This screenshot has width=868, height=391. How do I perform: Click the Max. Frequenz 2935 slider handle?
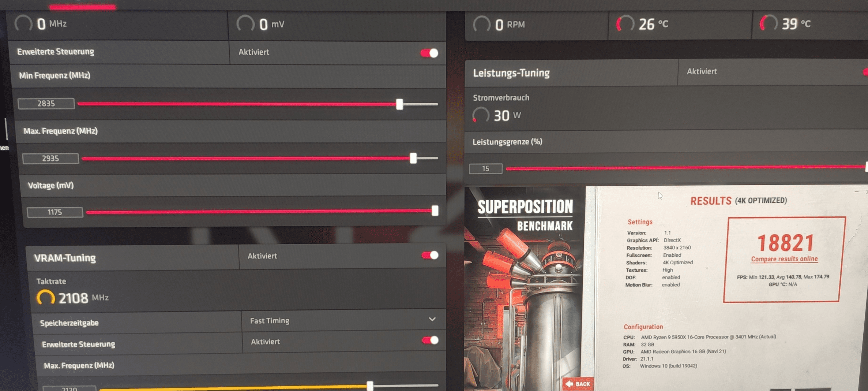click(x=413, y=158)
